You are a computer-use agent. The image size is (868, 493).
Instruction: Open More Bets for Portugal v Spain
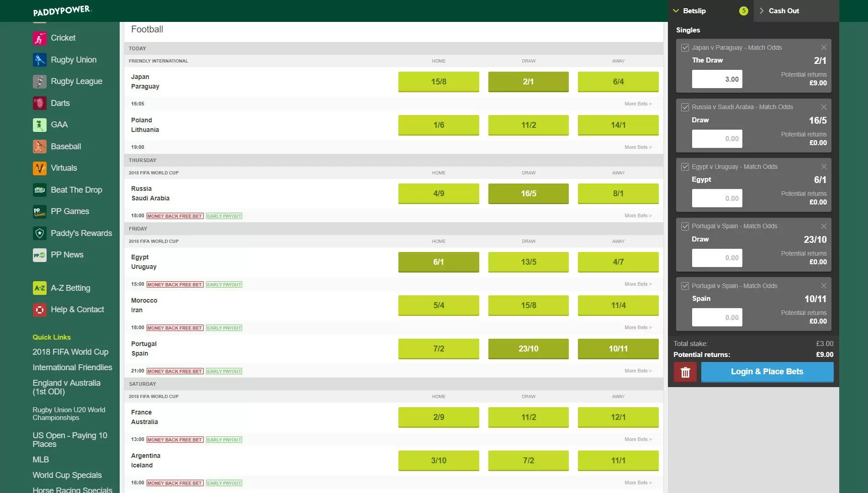click(x=638, y=371)
